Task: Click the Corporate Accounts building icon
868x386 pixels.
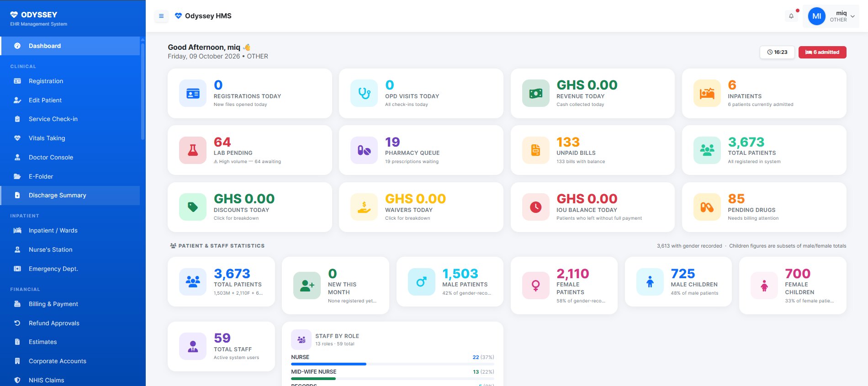Action: pos(17,361)
